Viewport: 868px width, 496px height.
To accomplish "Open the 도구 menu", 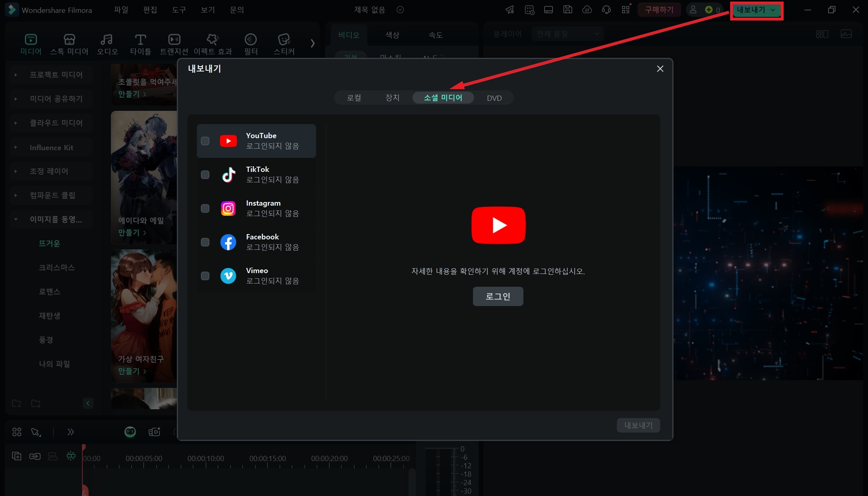I will point(179,10).
